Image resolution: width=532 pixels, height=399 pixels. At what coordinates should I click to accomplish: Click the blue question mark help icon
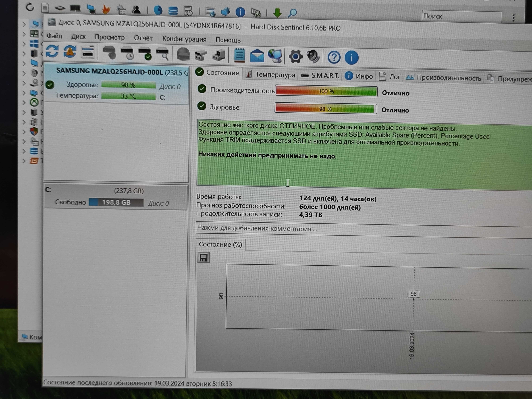click(334, 57)
